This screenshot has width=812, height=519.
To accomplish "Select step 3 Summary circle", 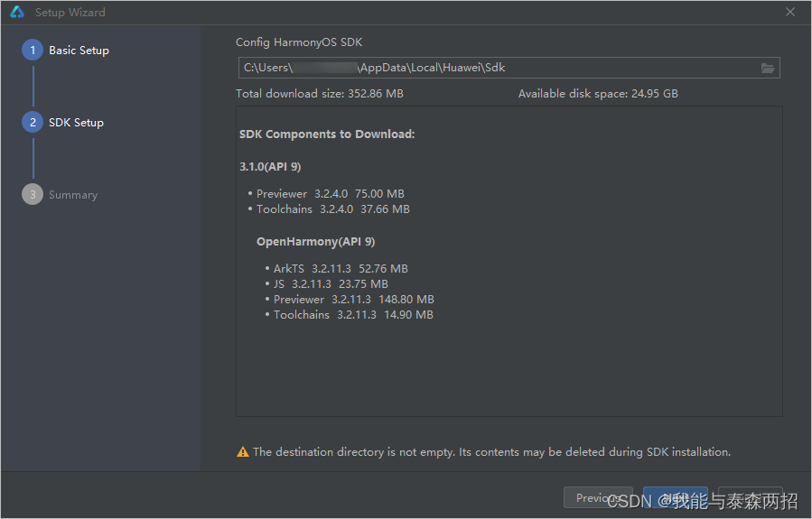I will [33, 195].
